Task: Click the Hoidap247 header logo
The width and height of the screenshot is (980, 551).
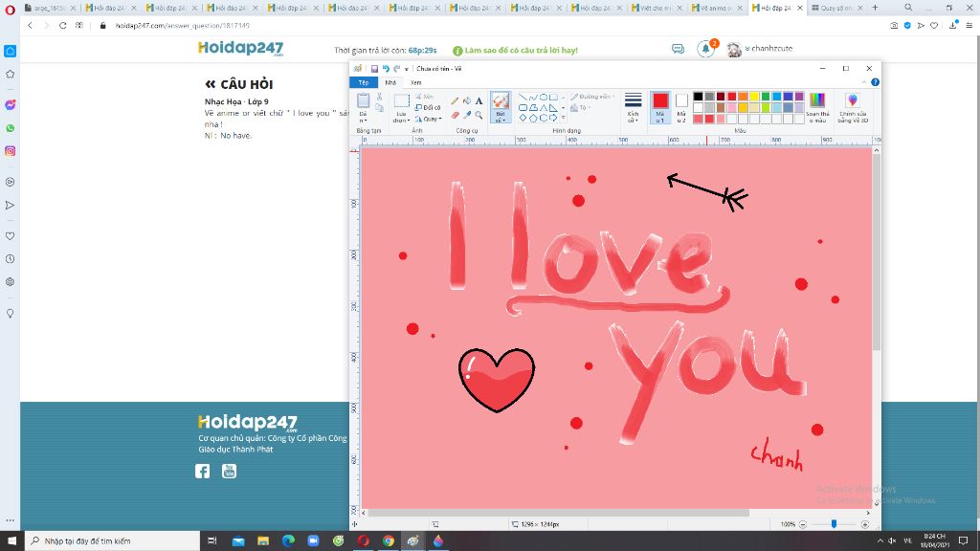Action: pyautogui.click(x=240, y=48)
